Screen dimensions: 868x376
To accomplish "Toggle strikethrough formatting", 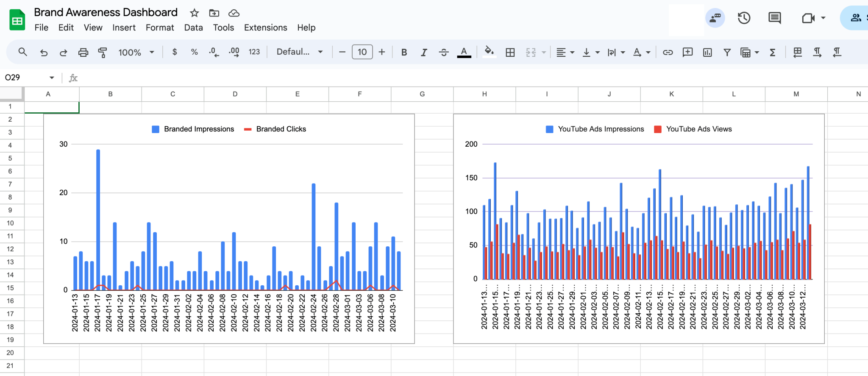I will pyautogui.click(x=444, y=52).
